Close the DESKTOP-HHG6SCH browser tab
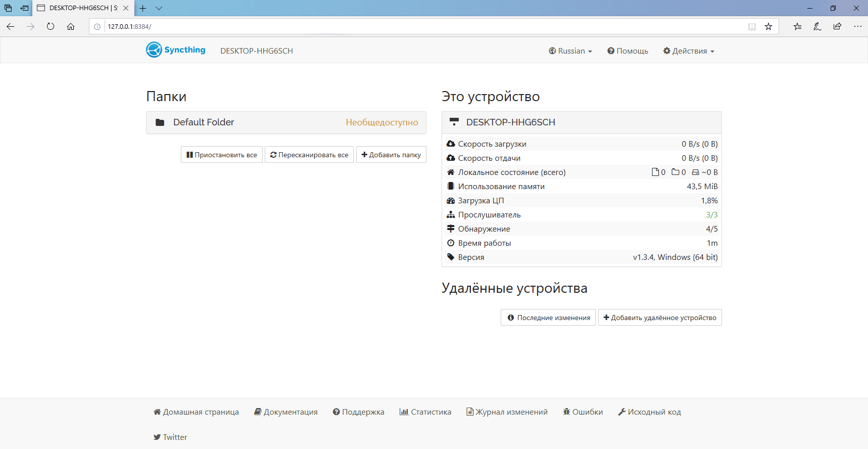This screenshot has width=868, height=449. pyautogui.click(x=126, y=8)
